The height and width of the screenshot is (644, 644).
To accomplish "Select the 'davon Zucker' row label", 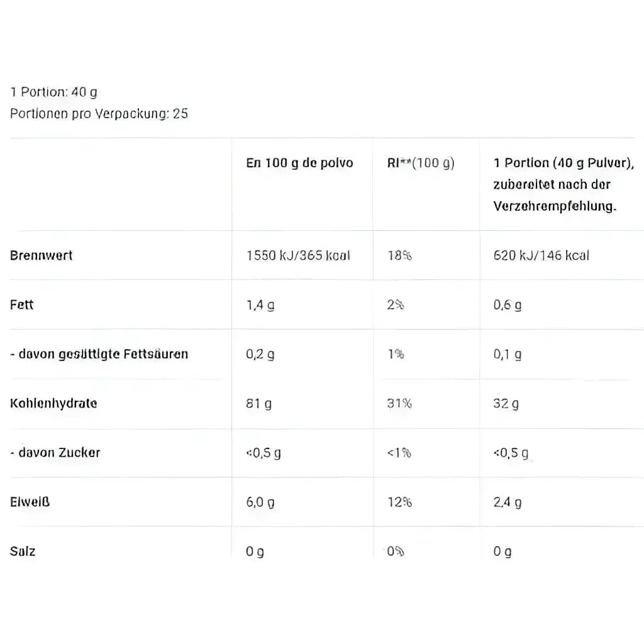I will coord(55,452).
